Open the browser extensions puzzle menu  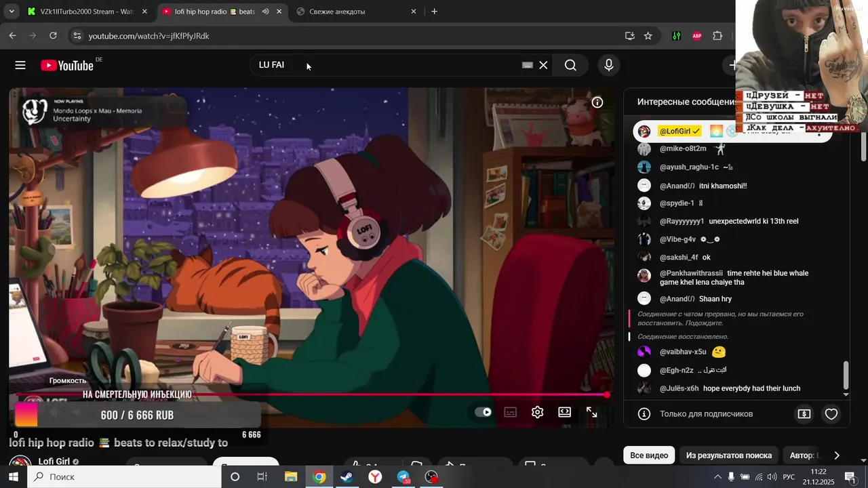point(717,36)
